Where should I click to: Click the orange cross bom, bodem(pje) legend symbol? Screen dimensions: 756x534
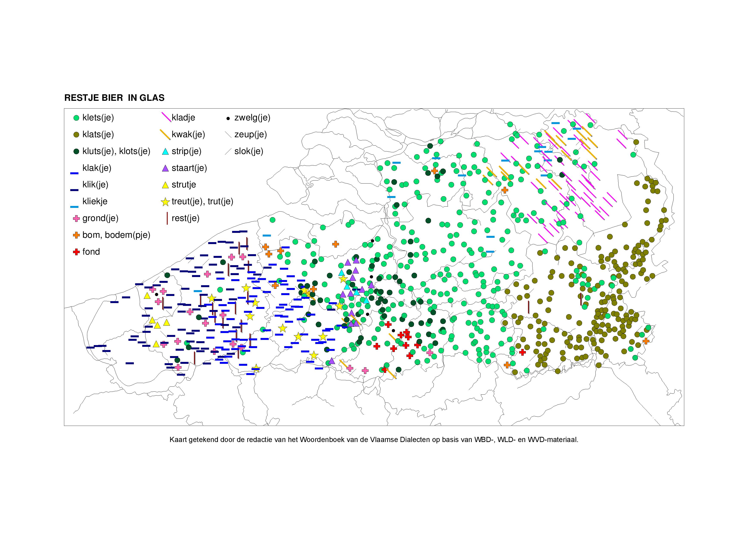click(76, 235)
